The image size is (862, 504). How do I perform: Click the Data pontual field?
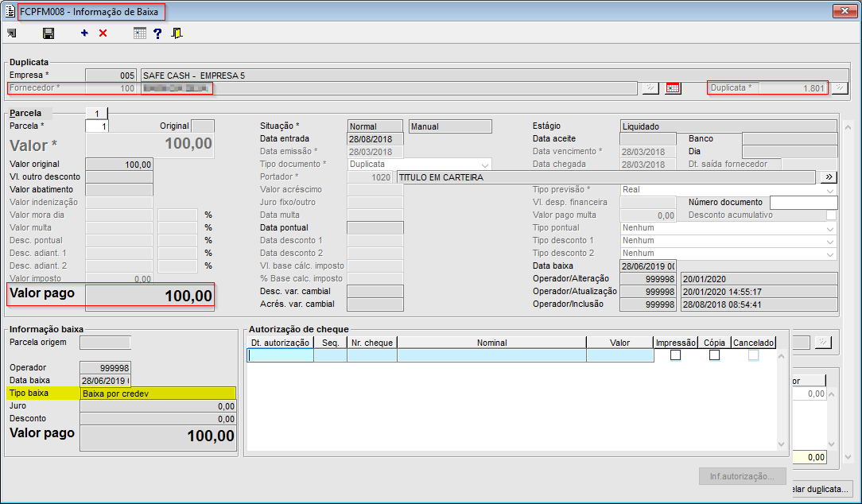[375, 227]
